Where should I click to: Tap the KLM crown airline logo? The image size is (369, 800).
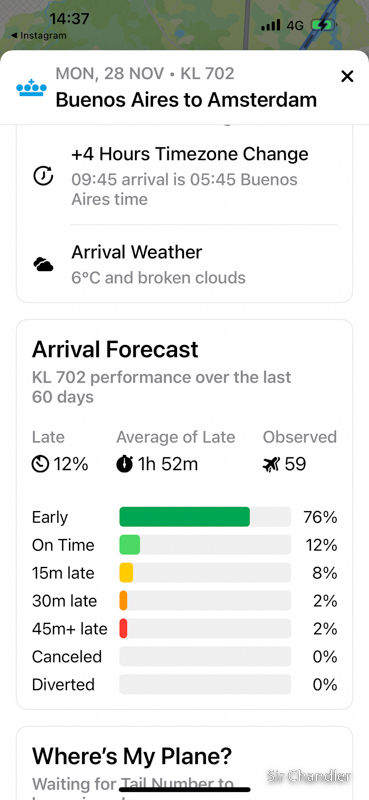(x=32, y=87)
